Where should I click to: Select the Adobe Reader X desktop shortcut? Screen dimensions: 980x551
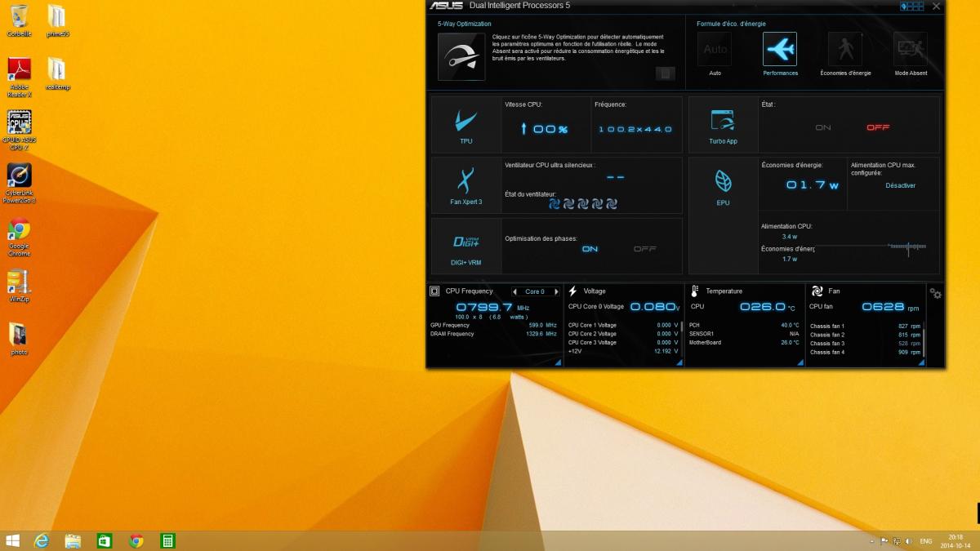pos(19,77)
